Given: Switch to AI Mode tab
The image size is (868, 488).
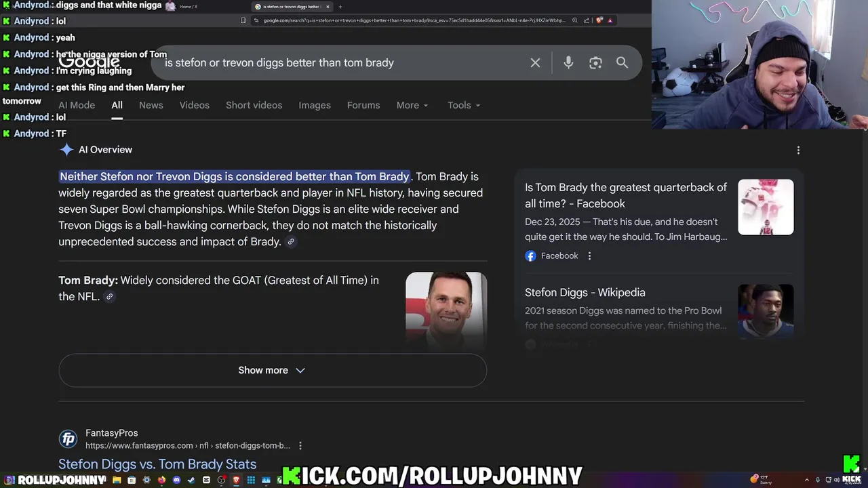Looking at the screenshot, I should tap(77, 105).
